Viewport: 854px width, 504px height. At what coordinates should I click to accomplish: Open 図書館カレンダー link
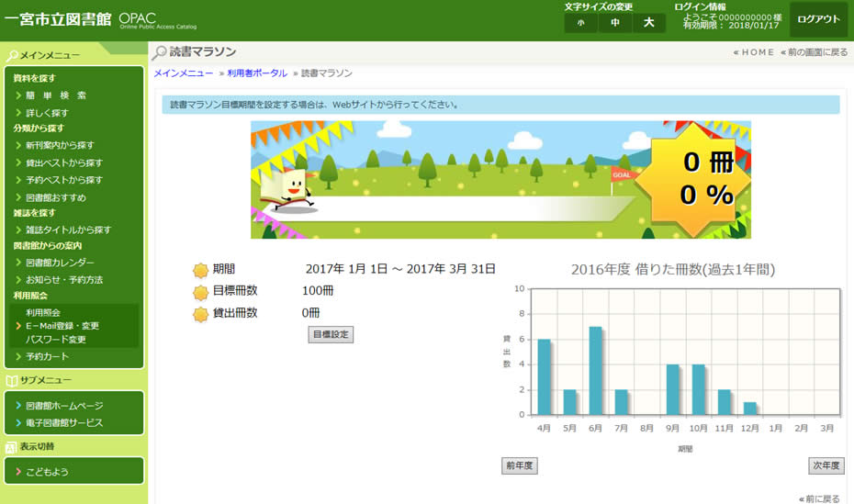click(60, 263)
